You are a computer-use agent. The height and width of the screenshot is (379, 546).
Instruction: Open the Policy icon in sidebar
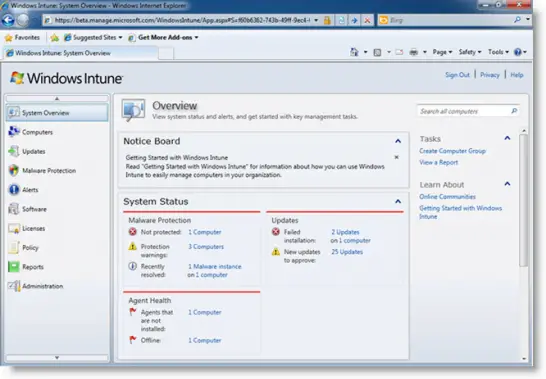point(14,247)
